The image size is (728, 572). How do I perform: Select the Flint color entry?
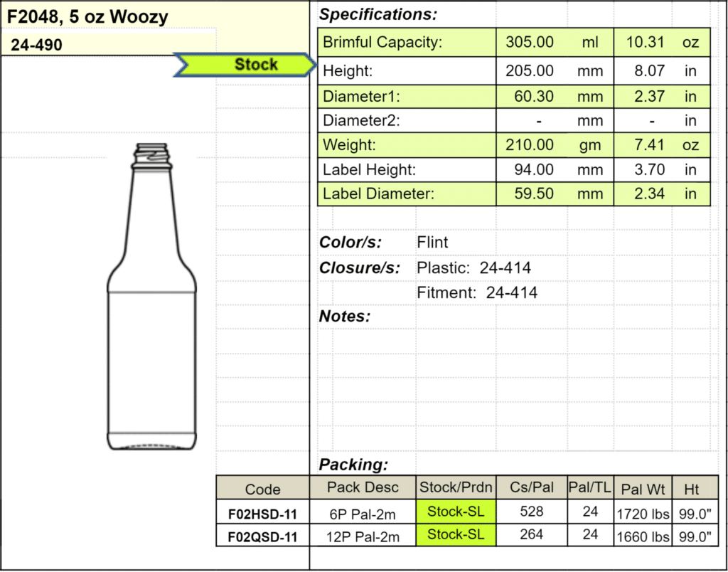pyautogui.click(x=432, y=242)
